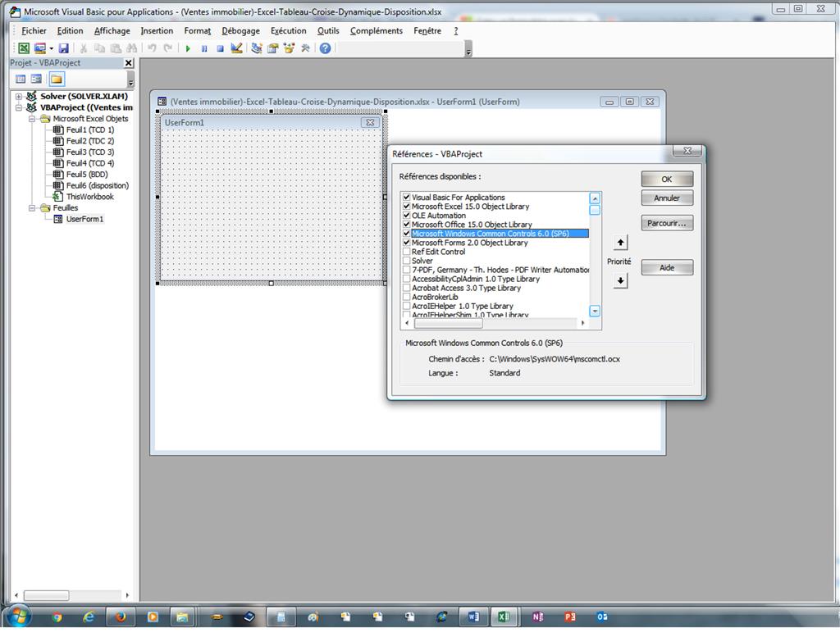Click the Cut scissors icon
The image size is (840, 637).
tap(84, 48)
